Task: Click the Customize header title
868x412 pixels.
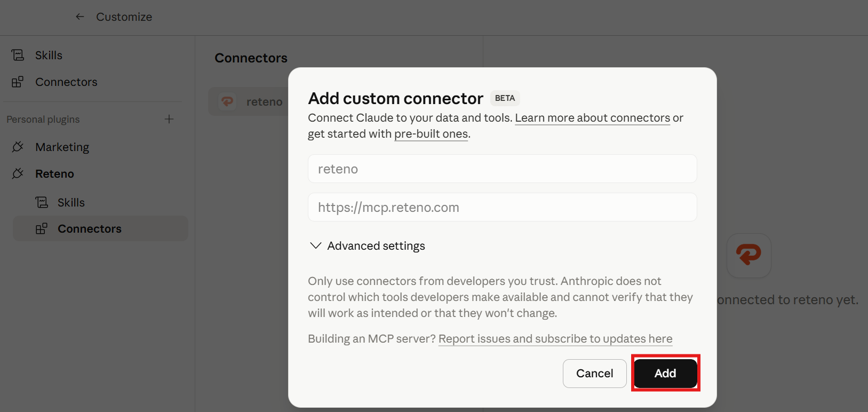Action: [124, 17]
